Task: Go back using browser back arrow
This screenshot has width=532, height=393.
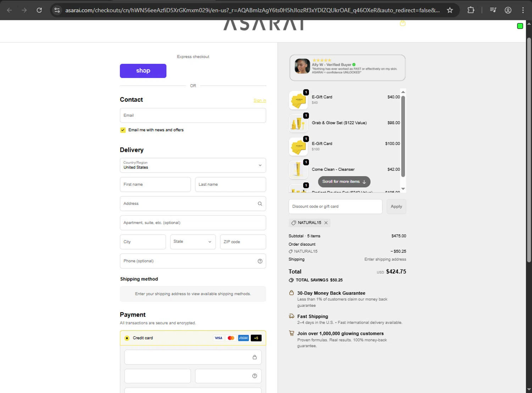Action: tap(10, 10)
